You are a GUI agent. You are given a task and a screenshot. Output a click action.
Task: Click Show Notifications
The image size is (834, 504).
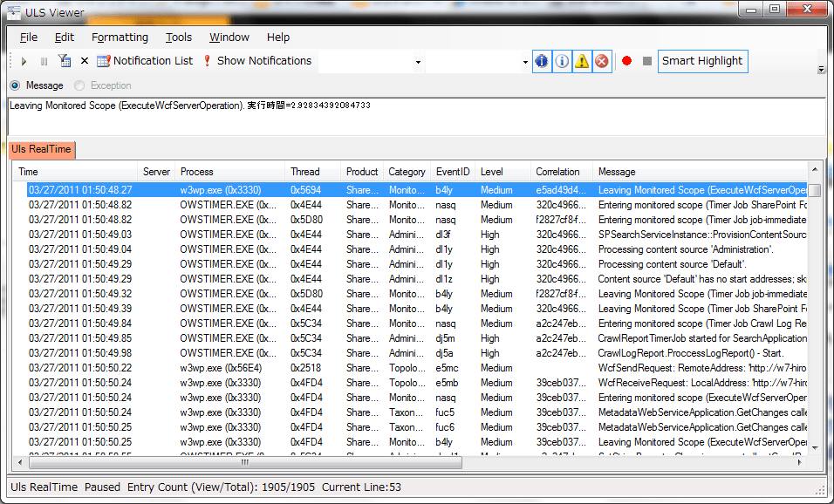coord(258,61)
